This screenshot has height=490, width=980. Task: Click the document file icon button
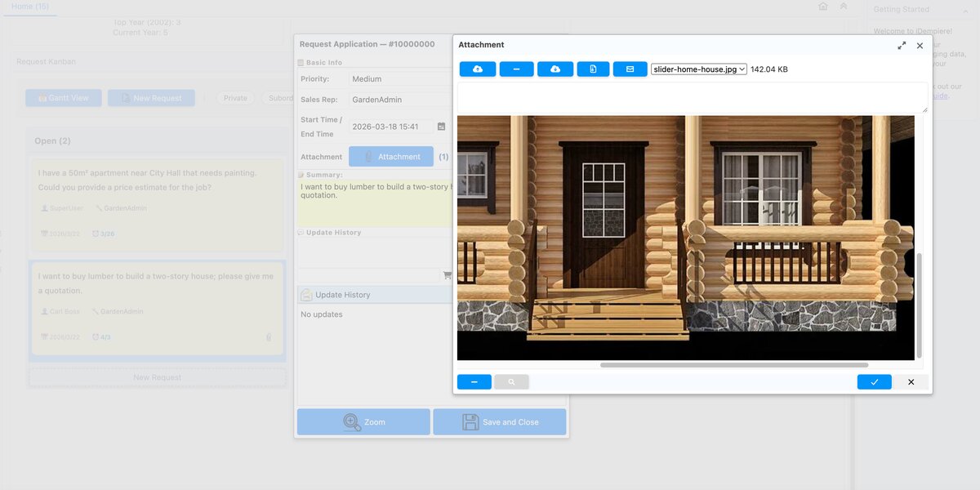tap(593, 69)
